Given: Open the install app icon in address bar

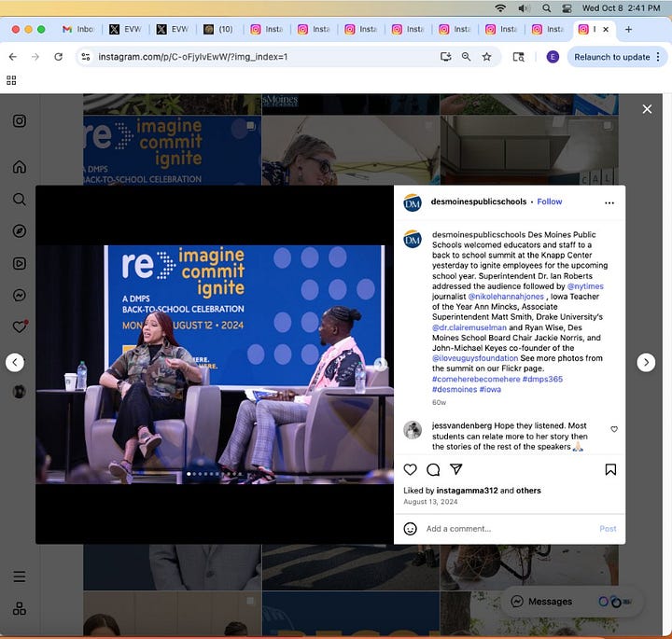Looking at the screenshot, I should [x=446, y=57].
